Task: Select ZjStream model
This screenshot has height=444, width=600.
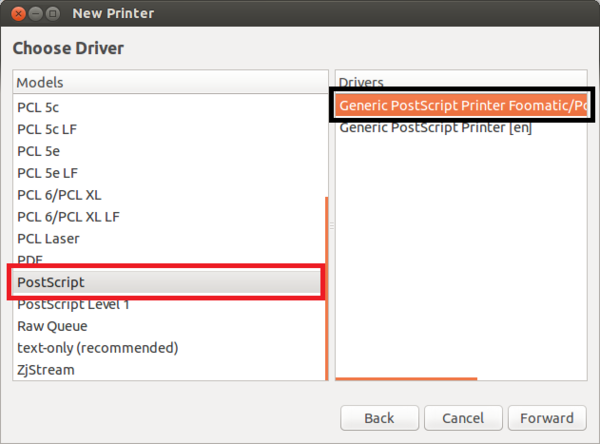Action: [169, 370]
